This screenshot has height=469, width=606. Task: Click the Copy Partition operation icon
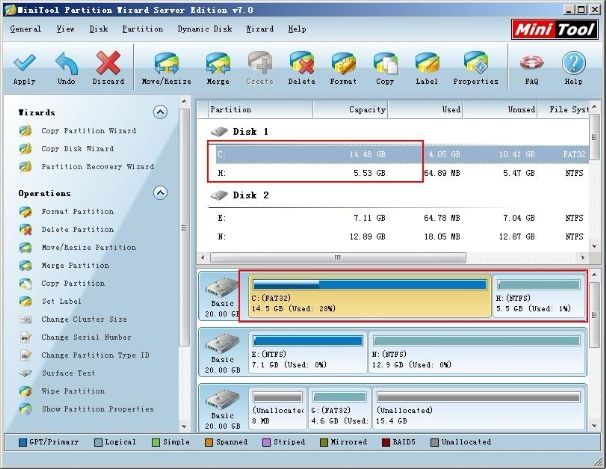pyautogui.click(x=26, y=284)
